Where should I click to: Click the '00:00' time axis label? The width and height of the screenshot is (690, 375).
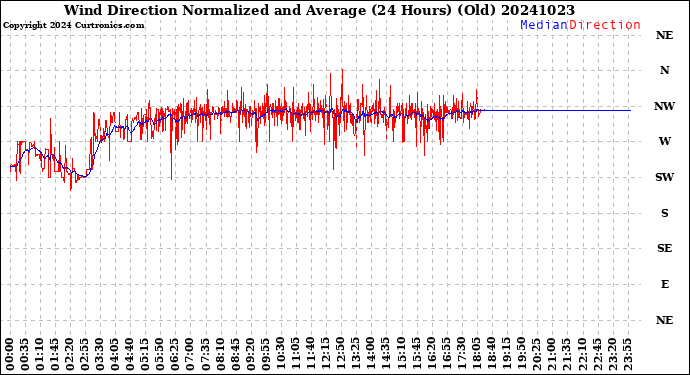(10, 354)
